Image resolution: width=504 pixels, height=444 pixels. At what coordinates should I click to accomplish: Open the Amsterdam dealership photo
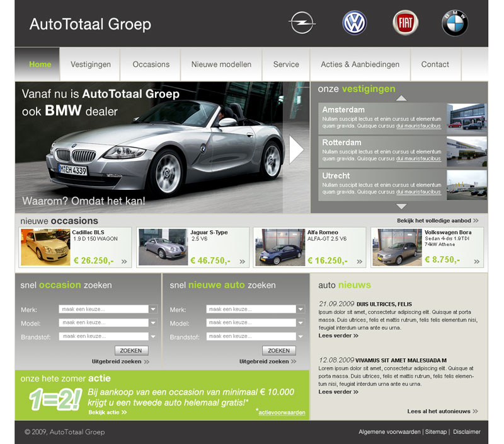[466, 117]
